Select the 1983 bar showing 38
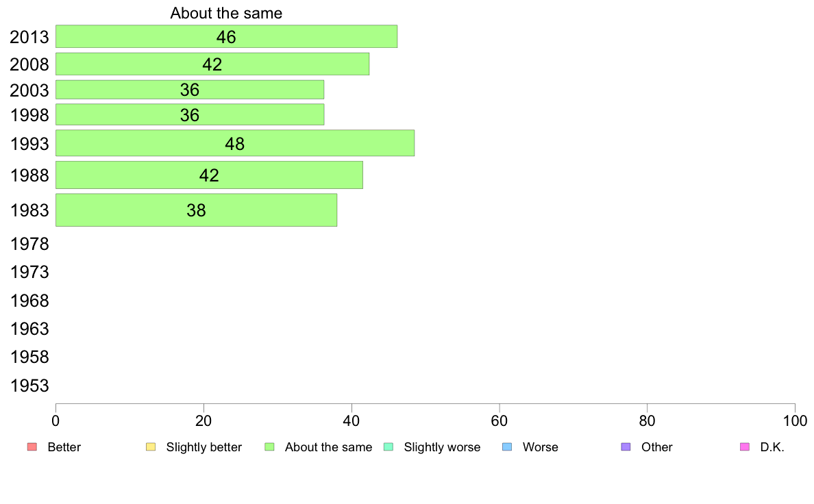Viewport: 814px width, 504px height. point(196,210)
